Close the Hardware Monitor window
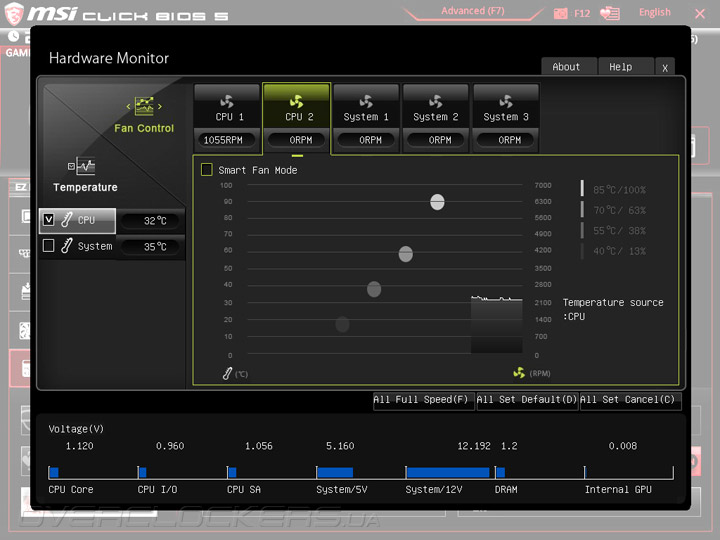This screenshot has height=540, width=720. (665, 68)
